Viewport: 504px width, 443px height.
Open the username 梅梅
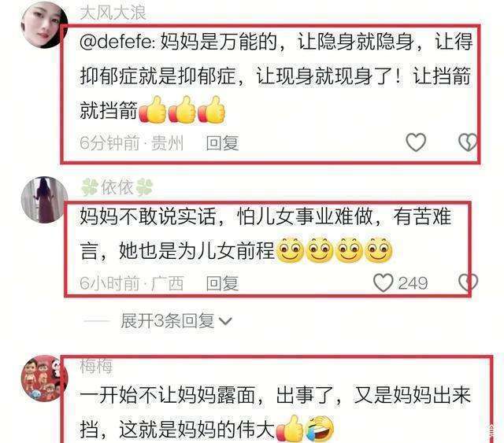96,366
